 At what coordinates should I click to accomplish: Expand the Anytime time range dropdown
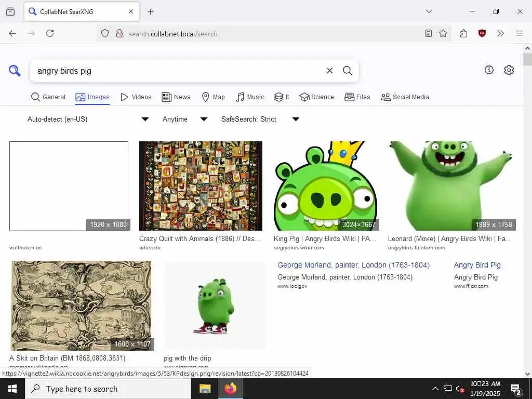point(184,119)
